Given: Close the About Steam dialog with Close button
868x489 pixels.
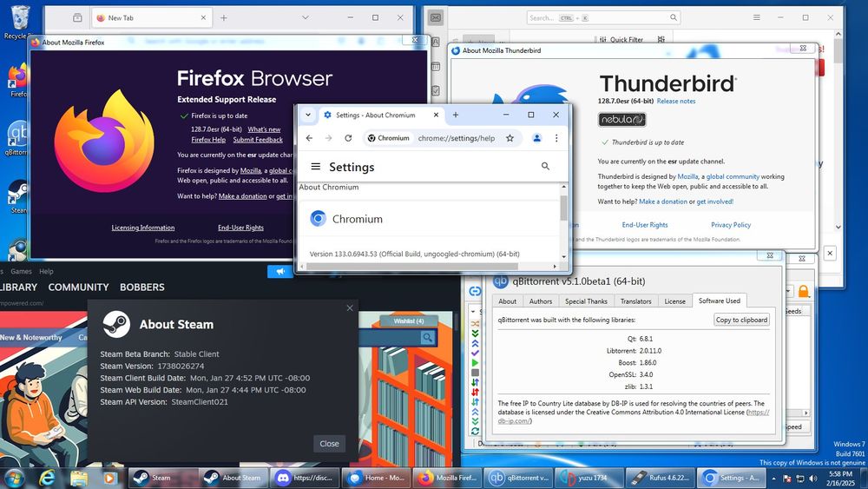Looking at the screenshot, I should (329, 444).
